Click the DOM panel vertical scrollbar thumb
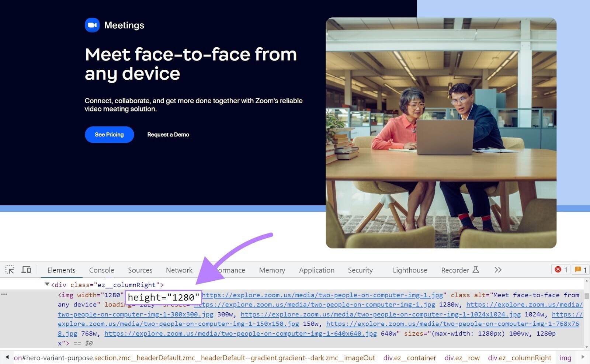This screenshot has width=590, height=364. click(x=586, y=296)
